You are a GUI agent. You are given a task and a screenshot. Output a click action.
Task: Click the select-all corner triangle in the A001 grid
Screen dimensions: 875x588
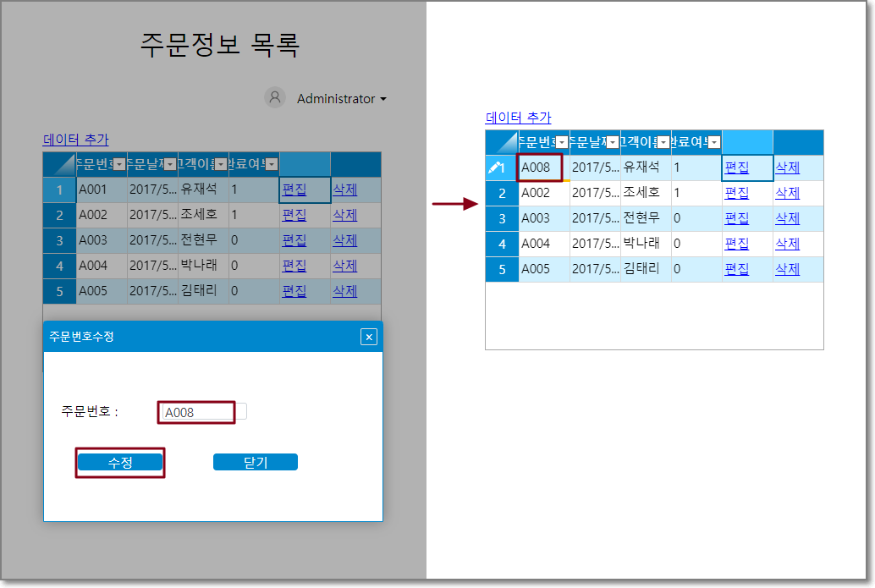[63, 164]
